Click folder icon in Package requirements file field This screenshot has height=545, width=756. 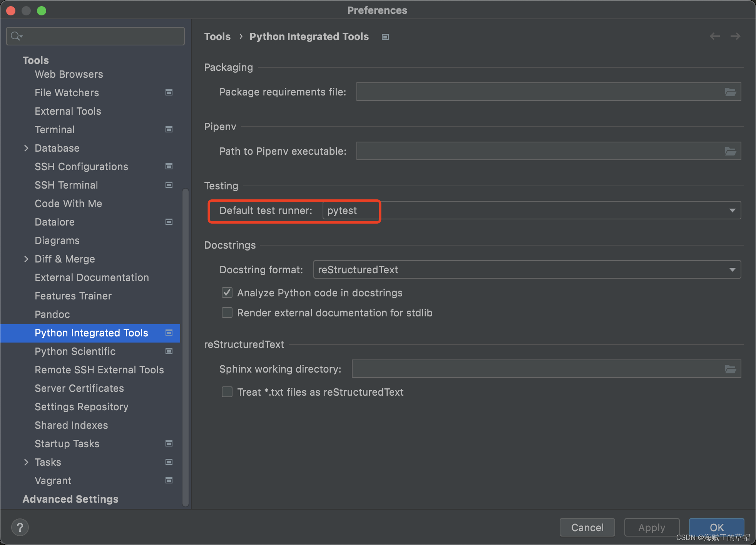pos(730,92)
